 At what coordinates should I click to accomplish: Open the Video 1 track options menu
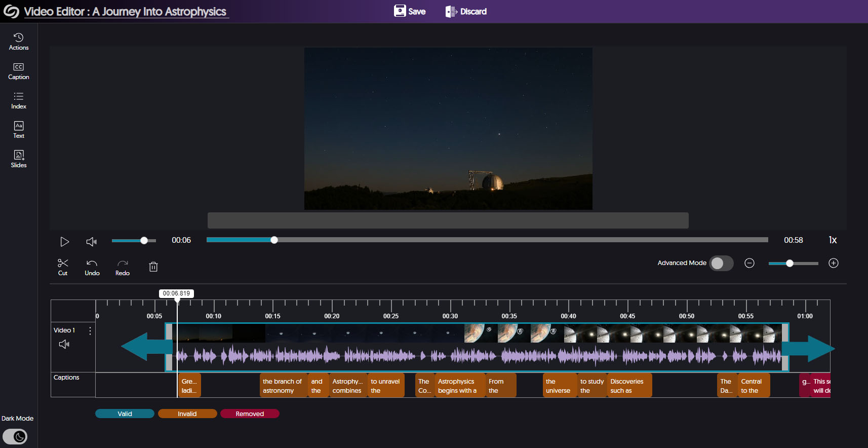(90, 331)
